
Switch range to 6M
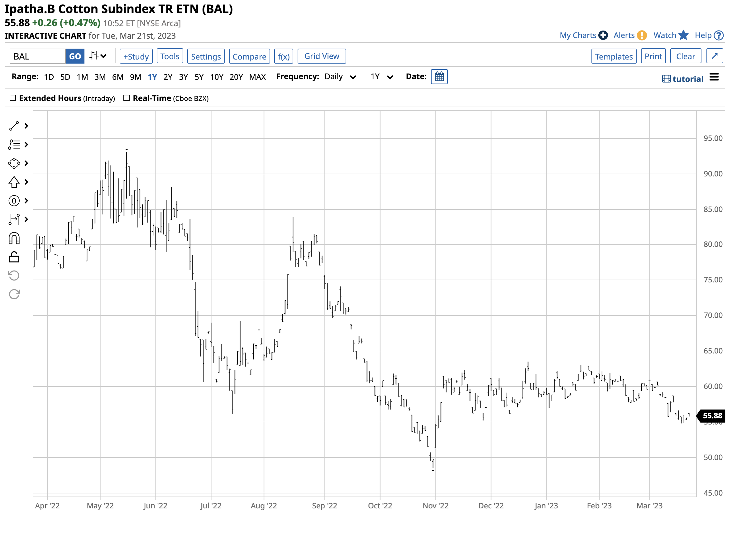(117, 77)
